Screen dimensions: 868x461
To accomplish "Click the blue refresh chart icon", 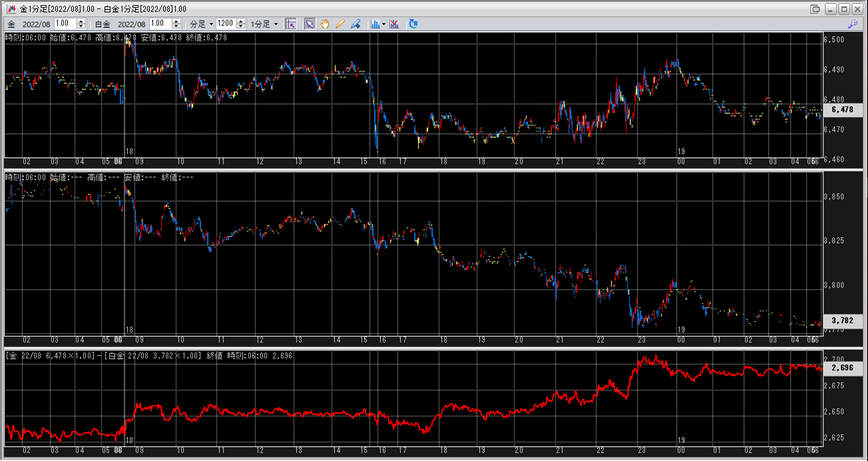I will click(x=413, y=23).
